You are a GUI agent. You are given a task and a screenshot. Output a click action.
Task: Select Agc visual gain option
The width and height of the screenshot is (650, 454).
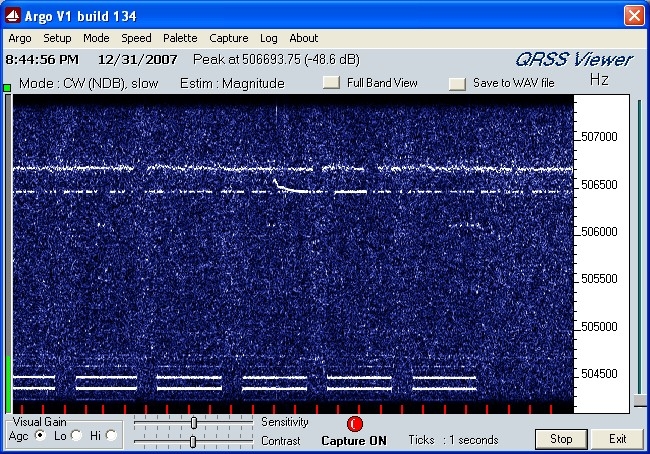[x=41, y=435]
